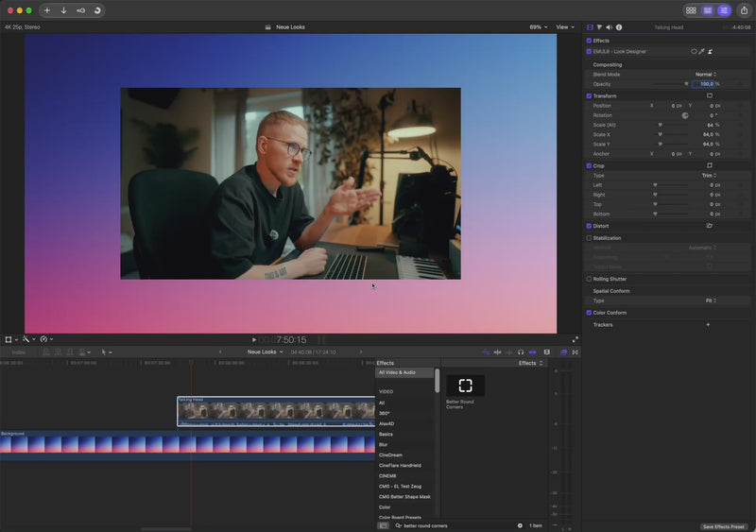756x532 pixels.
Task: Open enhancement wand dropdown below viewer
Action: [28, 339]
